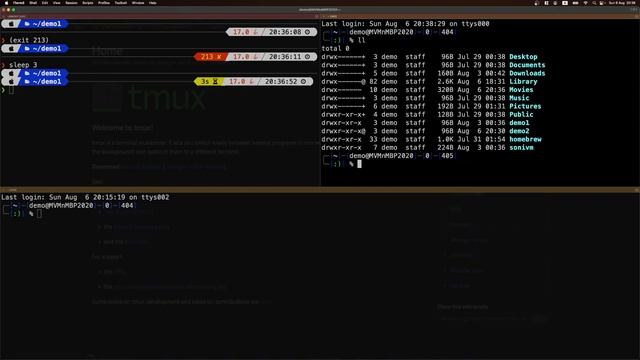Open the Window menu
Viewport: 640px width, 360px height.
[x=138, y=3]
